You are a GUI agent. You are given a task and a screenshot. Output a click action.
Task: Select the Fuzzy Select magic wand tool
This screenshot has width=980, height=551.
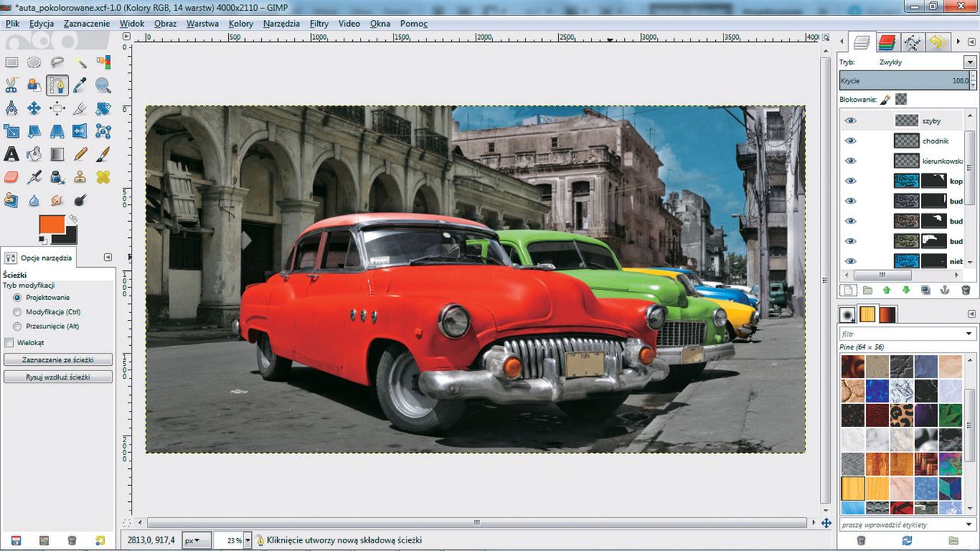(80, 63)
